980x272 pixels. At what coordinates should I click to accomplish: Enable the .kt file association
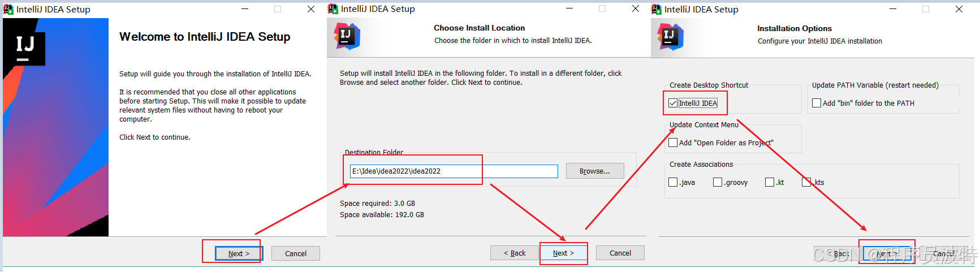point(770,182)
